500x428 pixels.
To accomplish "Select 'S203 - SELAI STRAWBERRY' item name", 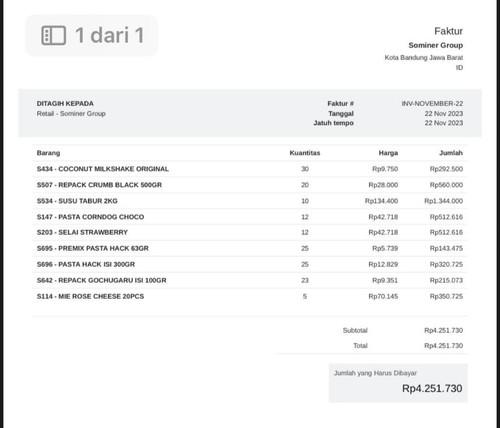I will click(82, 232).
